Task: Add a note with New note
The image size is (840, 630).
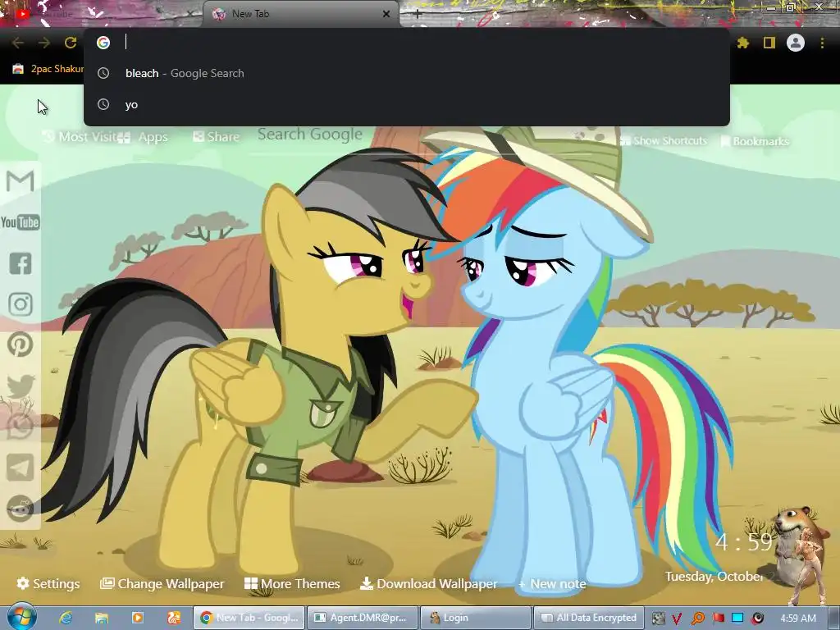Action: pyautogui.click(x=552, y=584)
